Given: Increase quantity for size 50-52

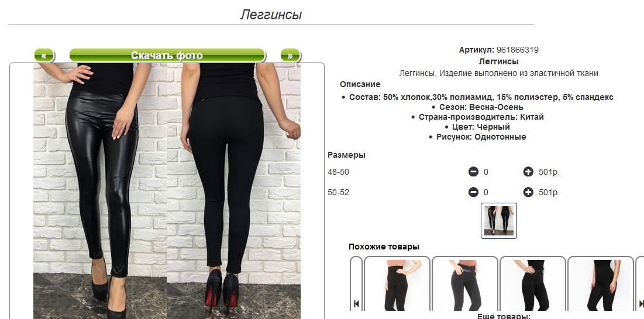Looking at the screenshot, I should coord(528,192).
